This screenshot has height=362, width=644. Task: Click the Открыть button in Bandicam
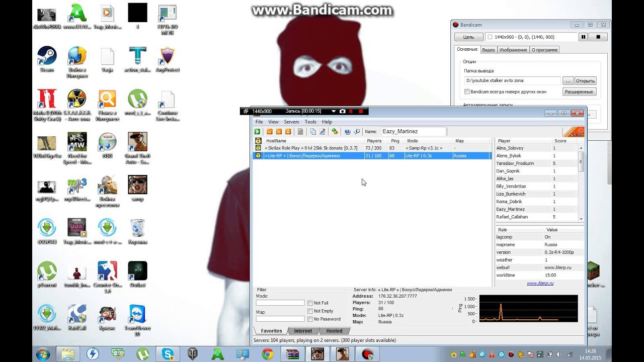click(585, 80)
